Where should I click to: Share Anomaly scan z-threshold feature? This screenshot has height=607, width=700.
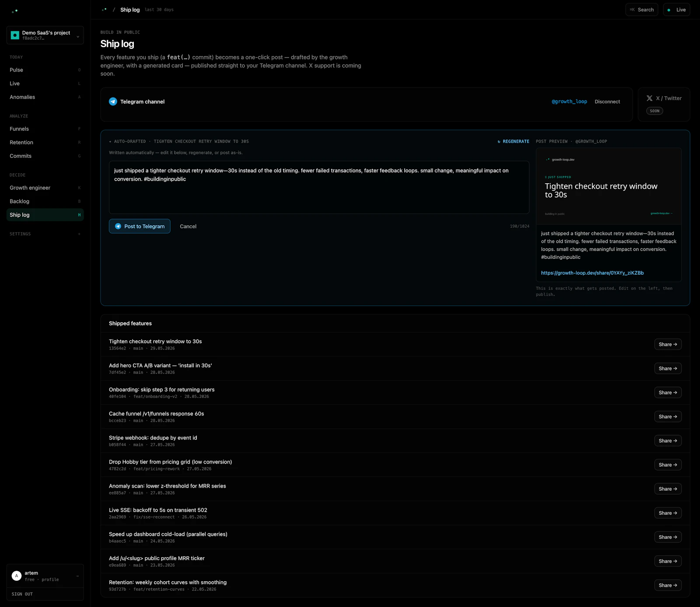point(668,489)
